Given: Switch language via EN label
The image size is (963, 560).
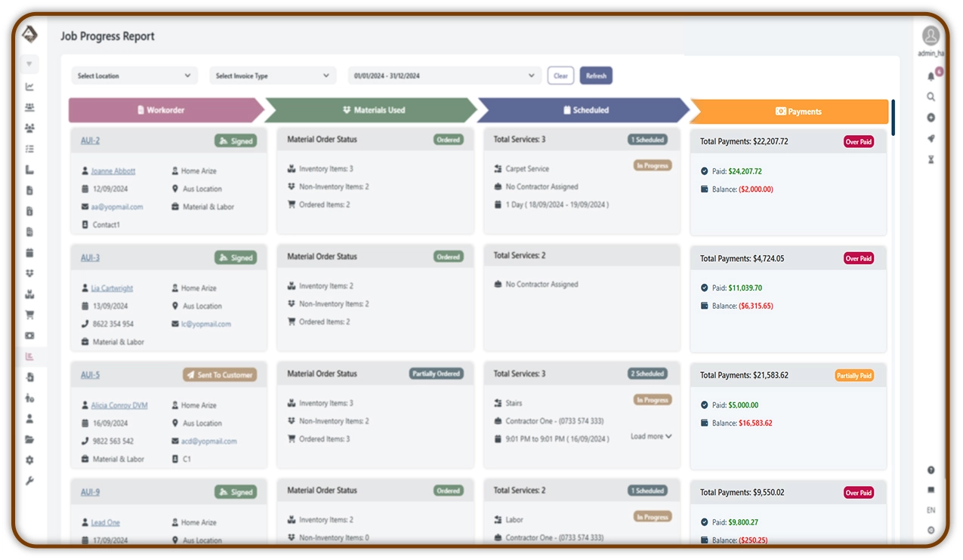Looking at the screenshot, I should pos(931,510).
